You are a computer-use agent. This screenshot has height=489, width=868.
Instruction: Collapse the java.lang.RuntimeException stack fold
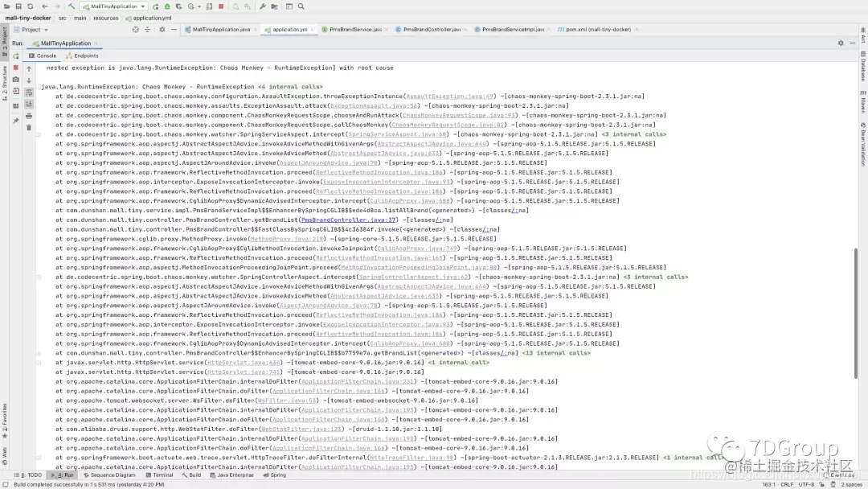39,87
